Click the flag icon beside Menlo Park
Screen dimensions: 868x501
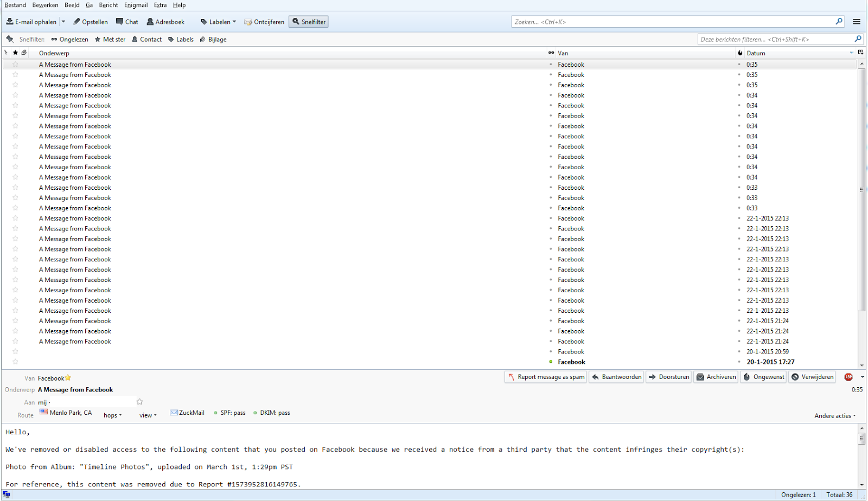[x=43, y=412]
